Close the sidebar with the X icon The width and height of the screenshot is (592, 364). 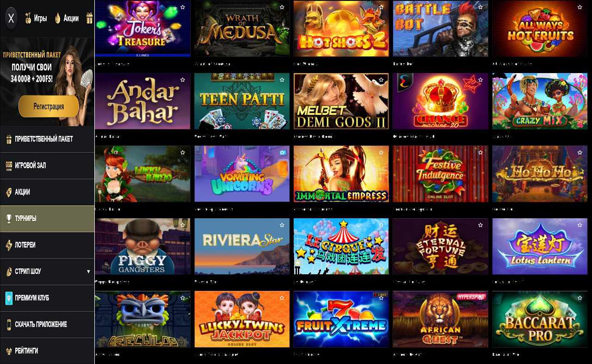[x=11, y=19]
